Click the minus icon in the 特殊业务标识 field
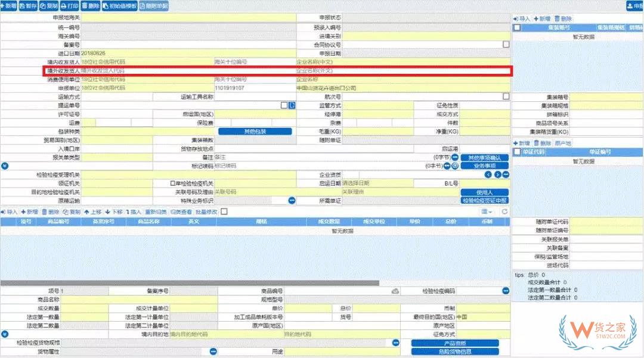The height and width of the screenshot is (358, 644). coord(292,201)
